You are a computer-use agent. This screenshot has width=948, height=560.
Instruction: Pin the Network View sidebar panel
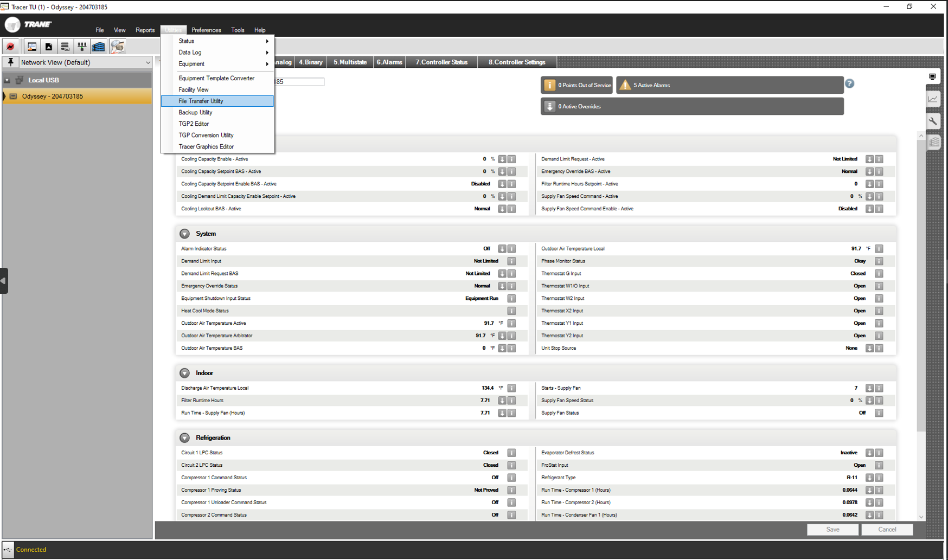pyautogui.click(x=10, y=62)
